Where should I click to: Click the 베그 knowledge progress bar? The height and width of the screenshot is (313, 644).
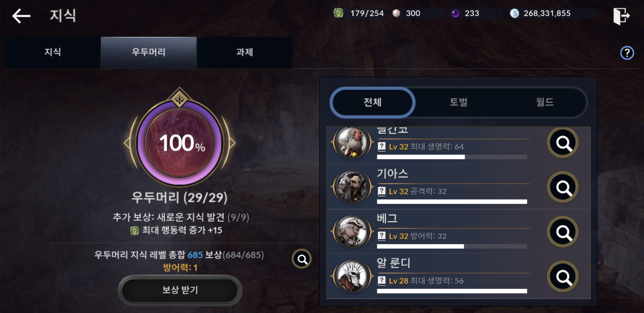click(452, 246)
